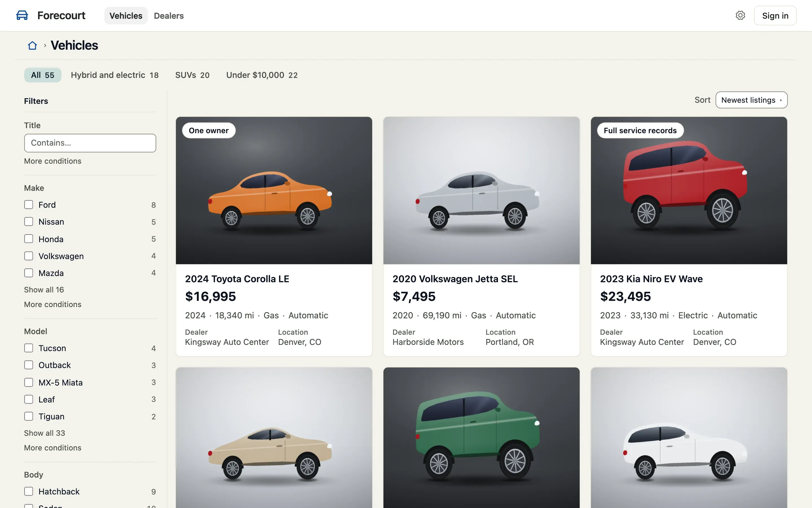Click the Forecourt brand name link
The width and height of the screenshot is (812, 508).
point(61,16)
